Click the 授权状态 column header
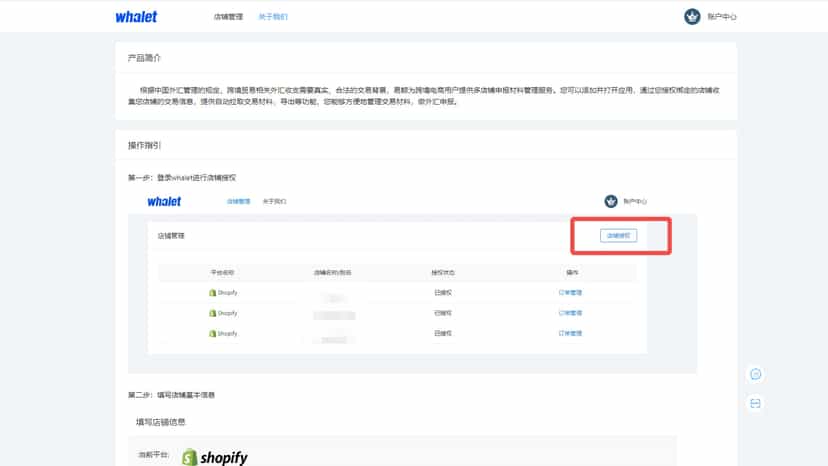The width and height of the screenshot is (828, 466). tap(443, 273)
